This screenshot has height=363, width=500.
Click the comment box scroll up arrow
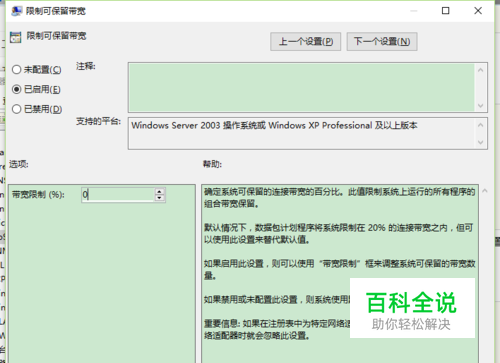[480, 70]
